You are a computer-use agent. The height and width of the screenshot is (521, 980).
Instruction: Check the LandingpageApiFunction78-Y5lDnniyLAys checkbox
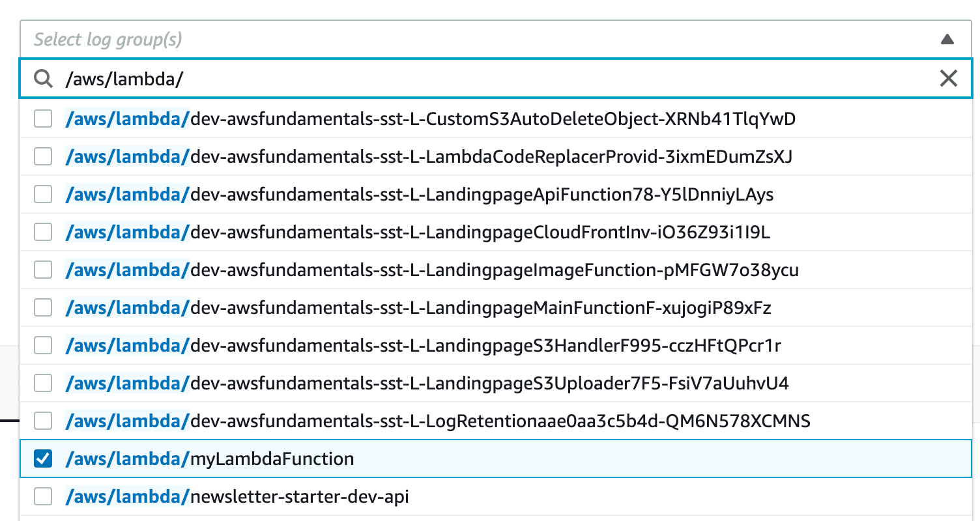click(43, 195)
